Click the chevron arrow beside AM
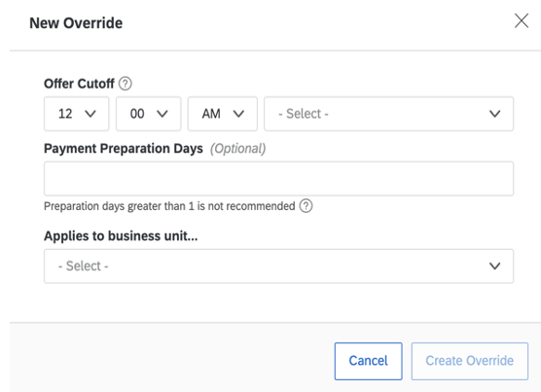This screenshot has height=392, width=541. coord(238,114)
